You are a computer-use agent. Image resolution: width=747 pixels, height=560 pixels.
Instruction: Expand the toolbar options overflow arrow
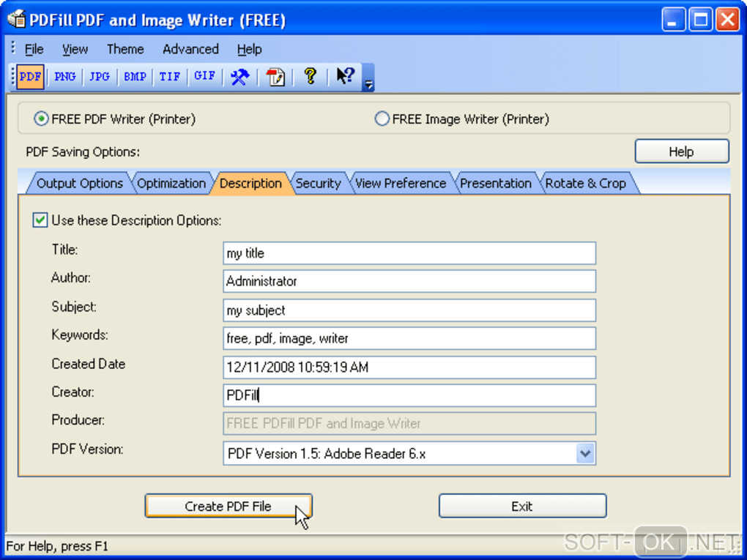pos(368,78)
